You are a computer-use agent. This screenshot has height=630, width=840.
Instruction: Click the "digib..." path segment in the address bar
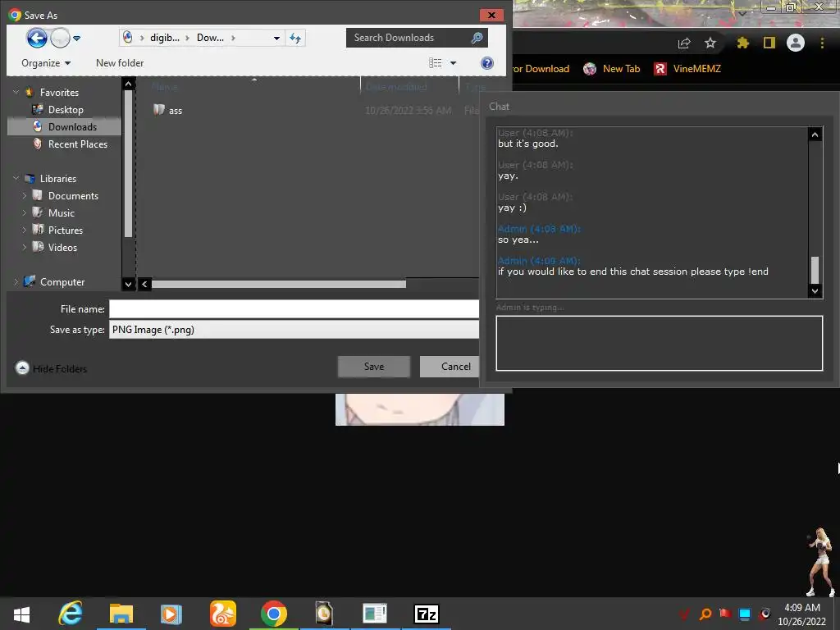164,38
